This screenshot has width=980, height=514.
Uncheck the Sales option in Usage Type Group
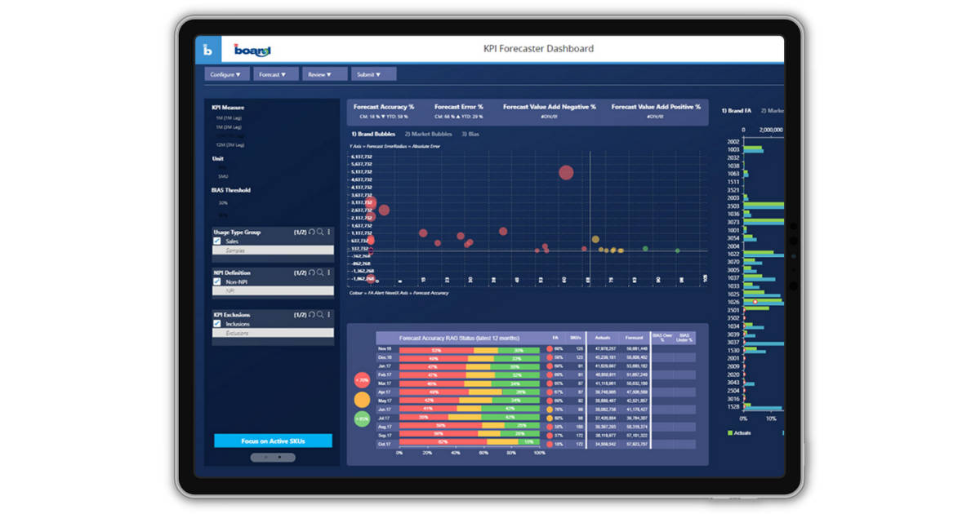216,241
